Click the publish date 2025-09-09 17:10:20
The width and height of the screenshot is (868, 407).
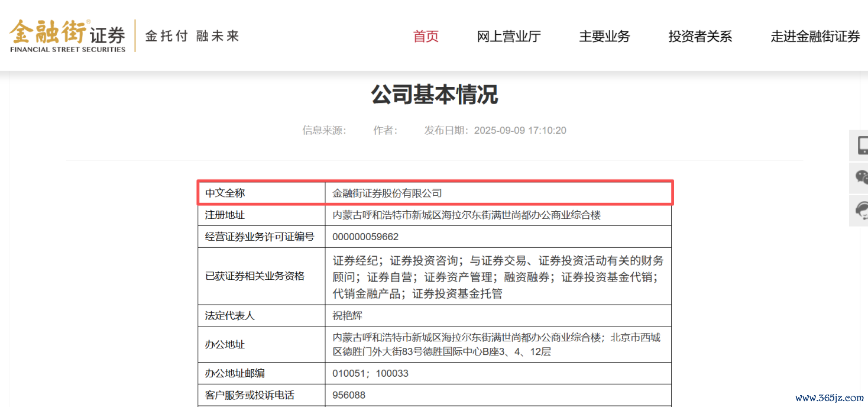click(x=520, y=130)
